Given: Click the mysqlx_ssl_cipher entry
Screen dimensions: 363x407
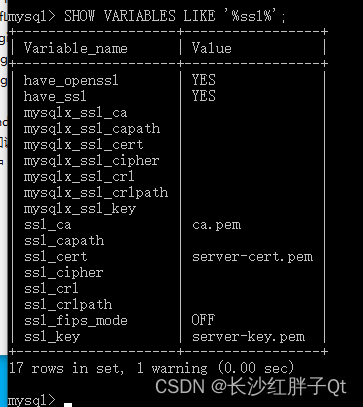Looking at the screenshot, I should tap(91, 161).
